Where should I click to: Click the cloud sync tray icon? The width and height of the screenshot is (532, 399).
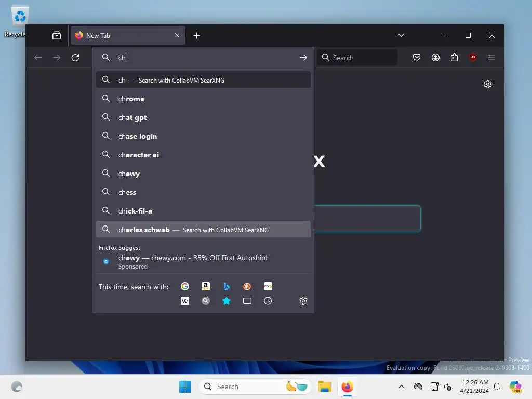418,387
